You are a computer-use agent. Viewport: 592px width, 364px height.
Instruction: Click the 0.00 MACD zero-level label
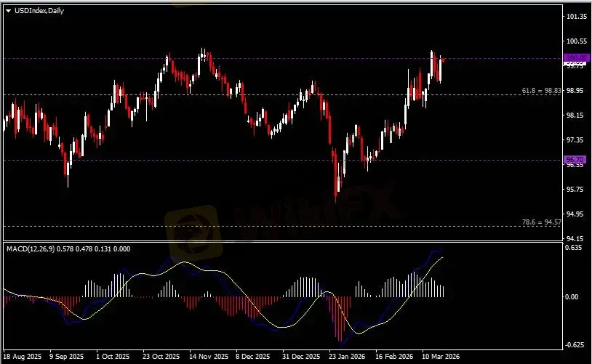[573, 296]
